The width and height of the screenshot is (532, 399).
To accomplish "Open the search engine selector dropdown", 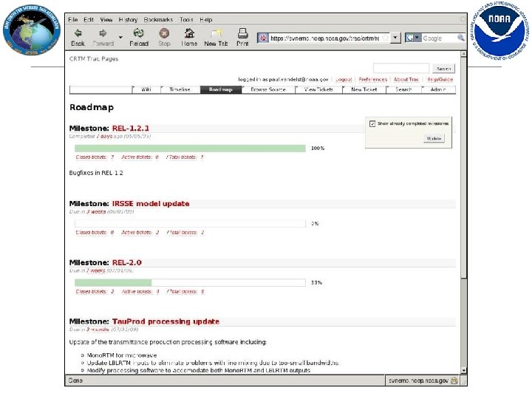I will coord(413,38).
